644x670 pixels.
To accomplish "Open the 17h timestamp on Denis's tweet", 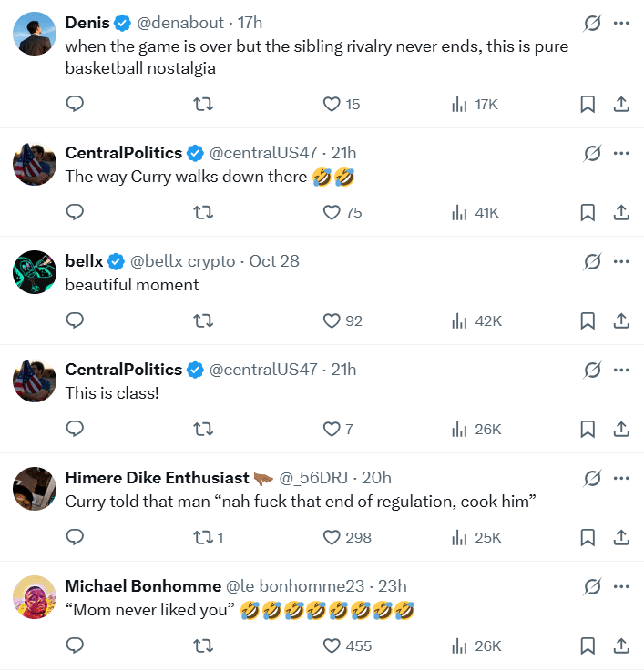I will point(250,23).
